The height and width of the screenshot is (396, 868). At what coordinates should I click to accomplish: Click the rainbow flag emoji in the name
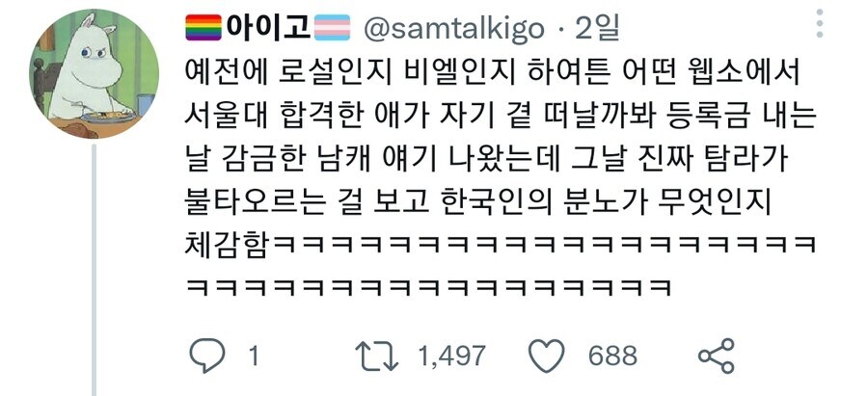203,28
